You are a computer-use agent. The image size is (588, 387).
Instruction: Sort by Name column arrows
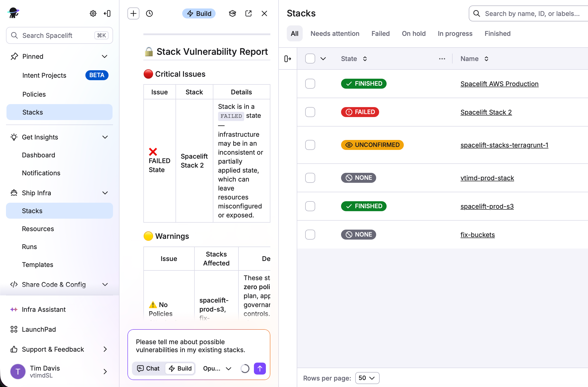486,59
